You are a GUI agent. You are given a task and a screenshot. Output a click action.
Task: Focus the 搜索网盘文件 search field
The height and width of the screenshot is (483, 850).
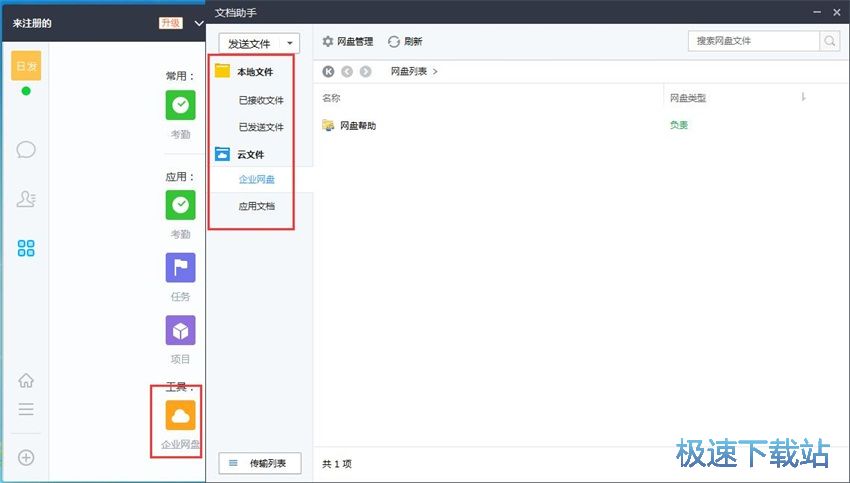754,41
